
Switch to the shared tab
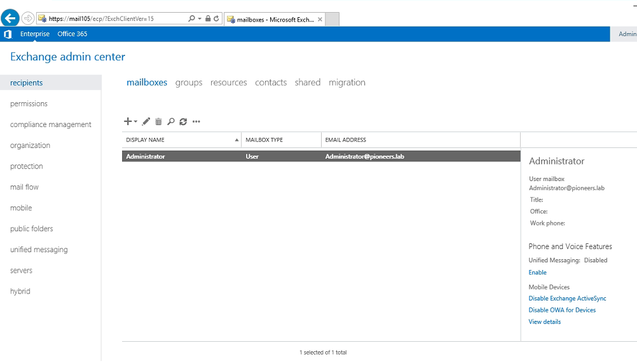coord(308,83)
